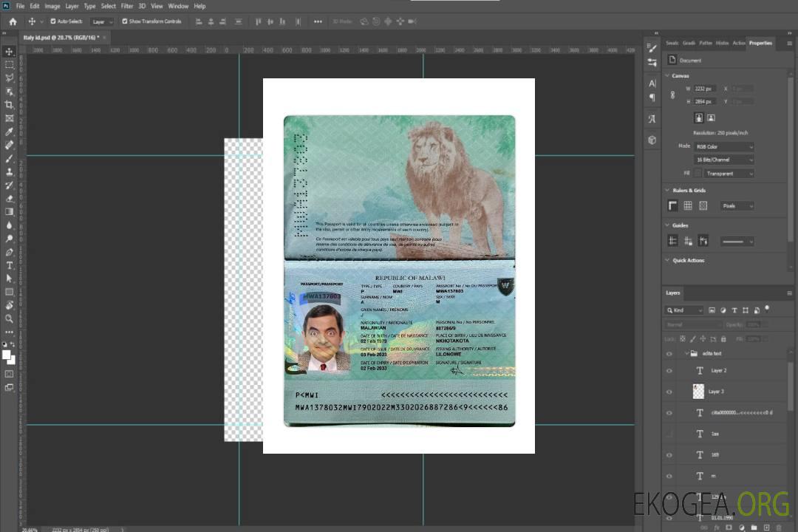This screenshot has height=532, width=798.
Task: Click the foreground color swatch
Action: tap(7, 355)
